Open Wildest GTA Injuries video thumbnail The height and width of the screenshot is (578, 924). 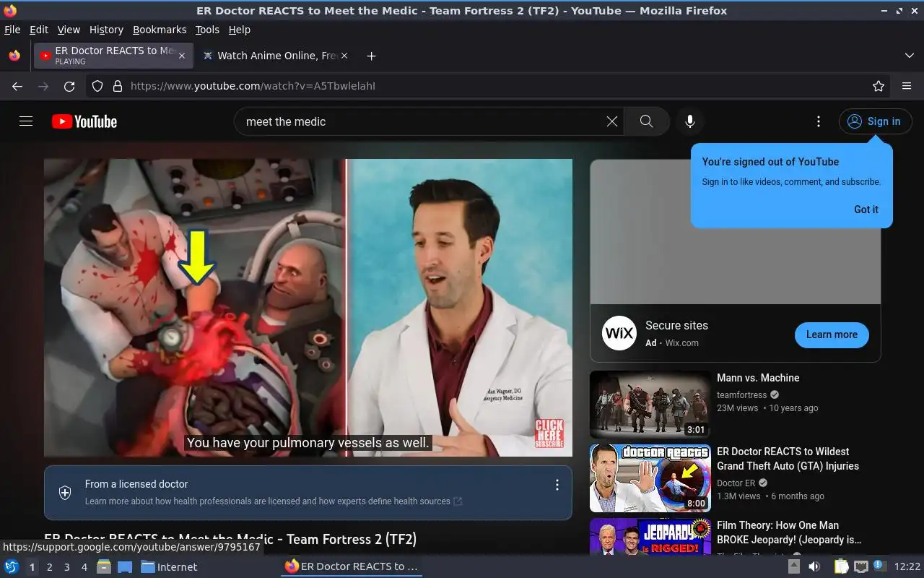pos(650,478)
